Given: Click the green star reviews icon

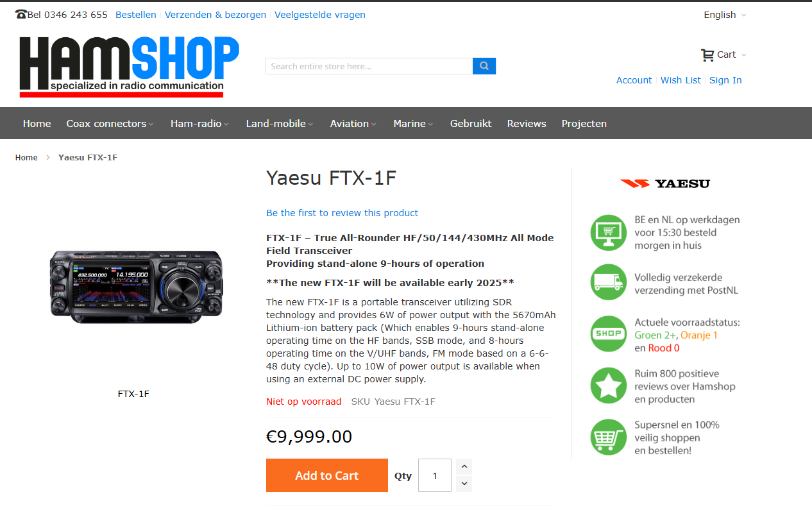Looking at the screenshot, I should [608, 385].
